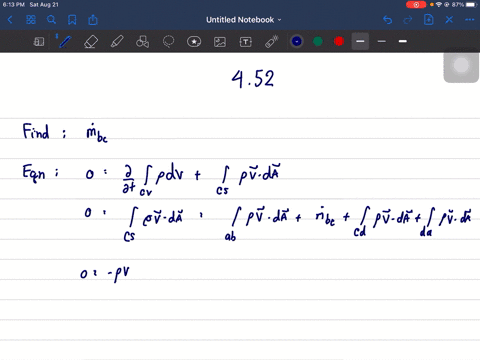Toggle read-only mode in the toolbar
The height and width of the screenshot is (360, 480).
[39, 42]
